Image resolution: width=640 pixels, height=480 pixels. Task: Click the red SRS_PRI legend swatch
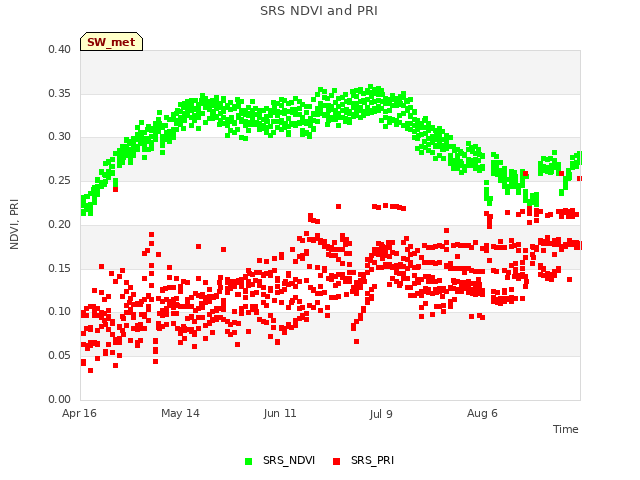pyautogui.click(x=336, y=461)
